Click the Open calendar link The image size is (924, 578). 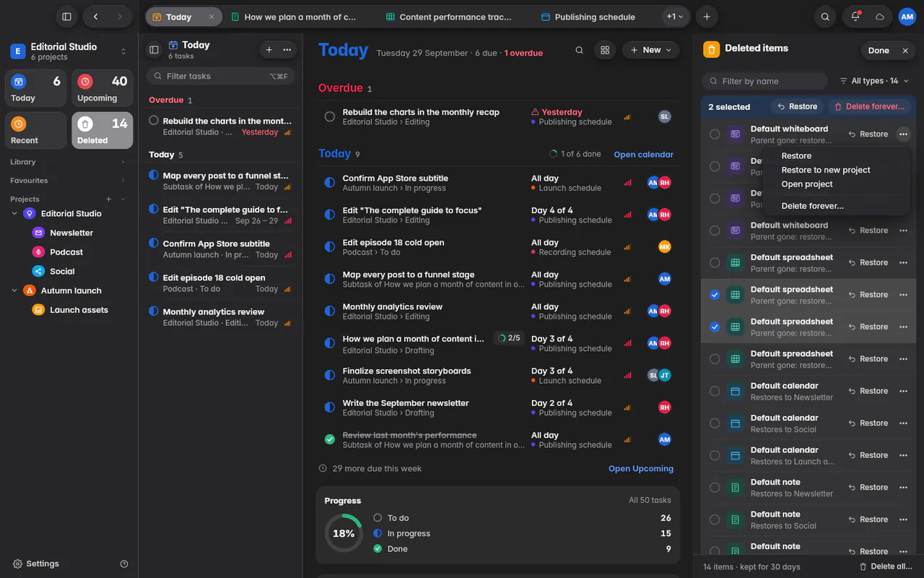tap(643, 154)
